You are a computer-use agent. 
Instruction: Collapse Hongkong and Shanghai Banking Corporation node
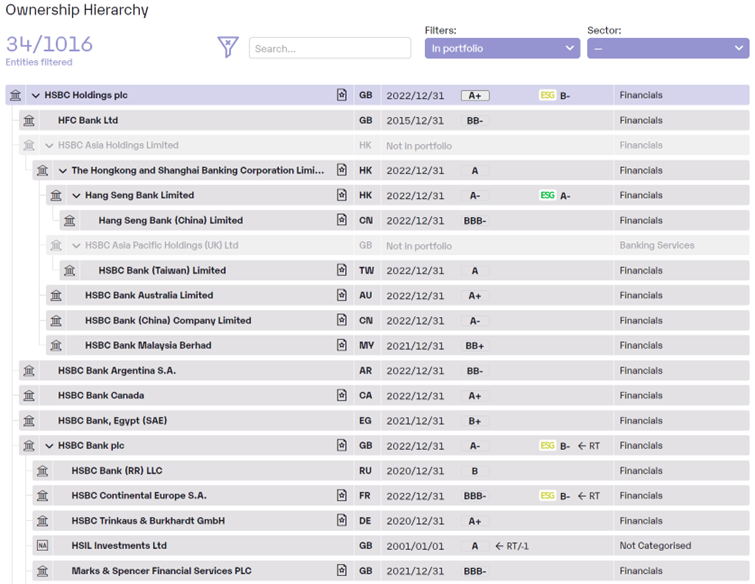pyautogui.click(x=63, y=170)
